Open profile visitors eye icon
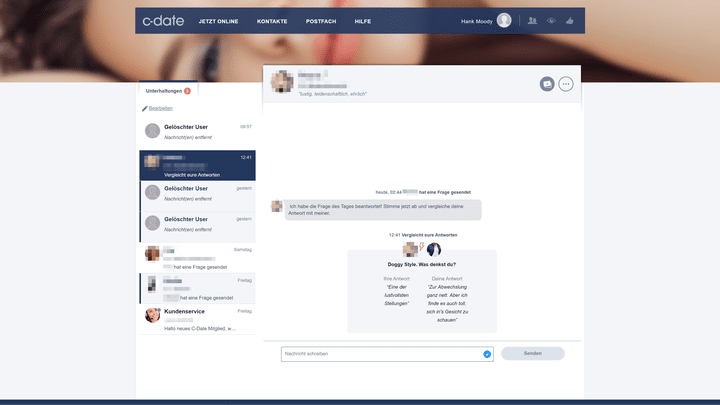The image size is (720, 405). [x=551, y=20]
